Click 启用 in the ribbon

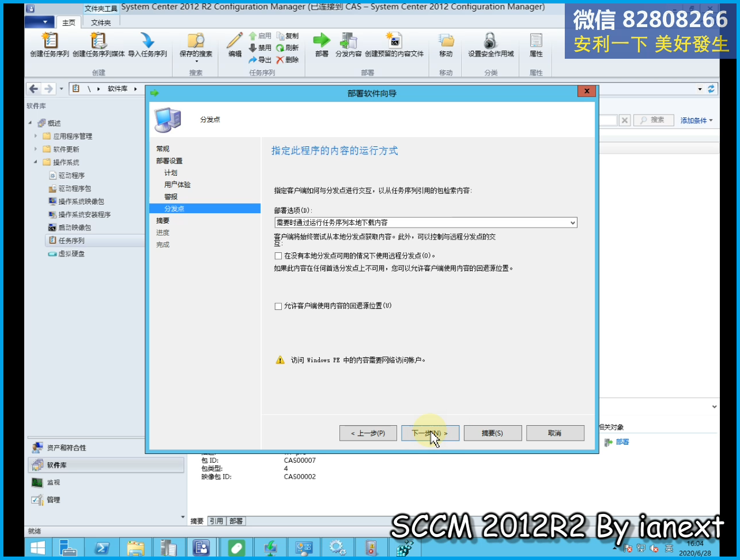(260, 36)
